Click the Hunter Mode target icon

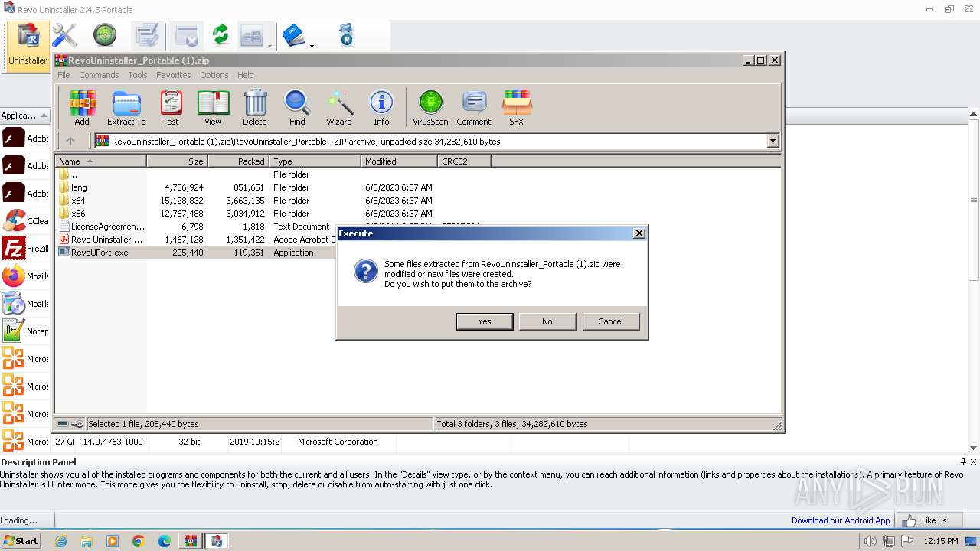click(105, 35)
